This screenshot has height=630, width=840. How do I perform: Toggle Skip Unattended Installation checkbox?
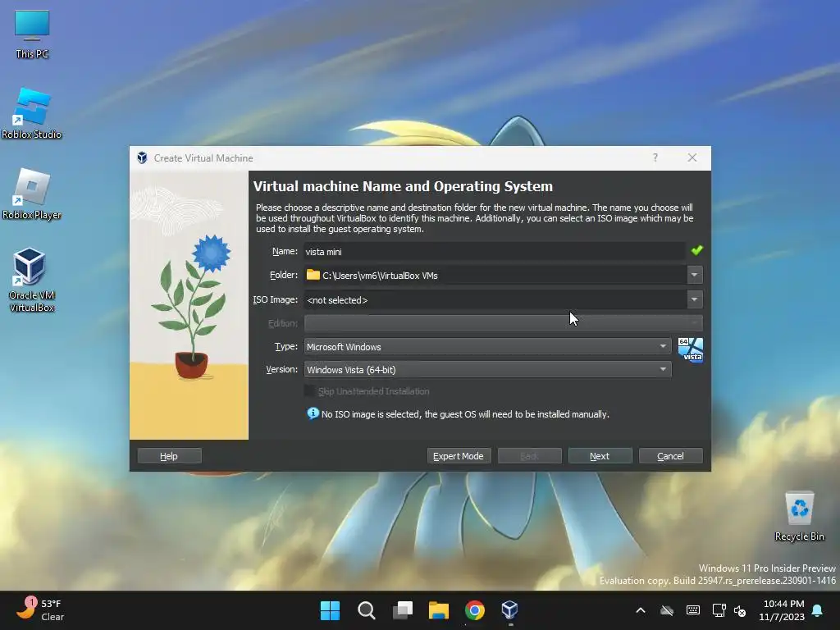[x=309, y=391]
